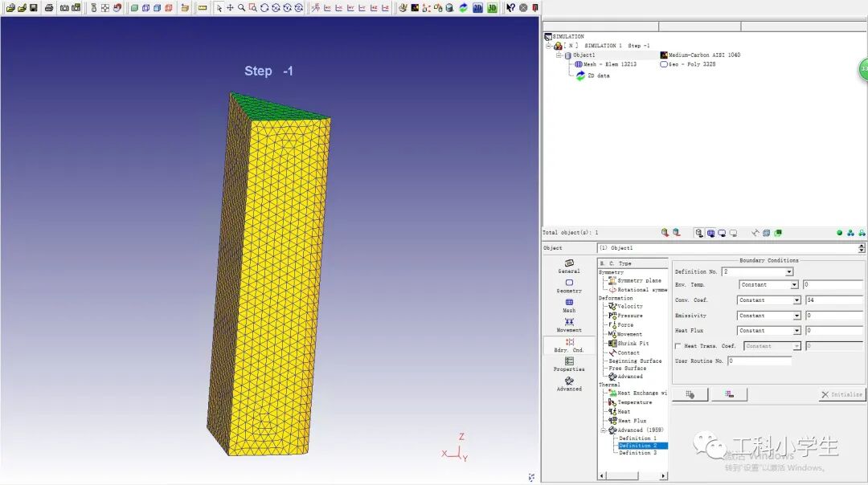This screenshot has width=868, height=485.
Task: Select Contact boundary condition type
Action: point(624,353)
